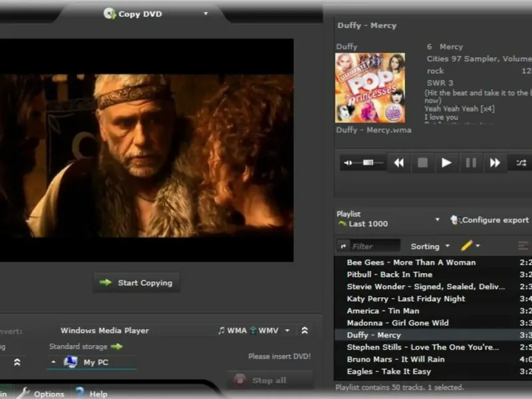Open the Last 1000 playlist dropdown
The width and height of the screenshot is (532, 399).
click(x=438, y=220)
